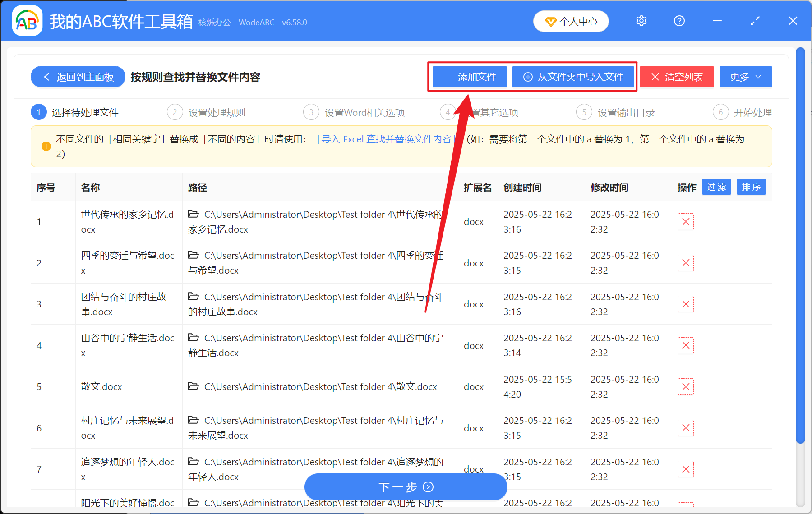Image resolution: width=812 pixels, height=514 pixels.
Task: Open link 导入 Excel 查找并替换文件内容
Action: click(x=387, y=139)
